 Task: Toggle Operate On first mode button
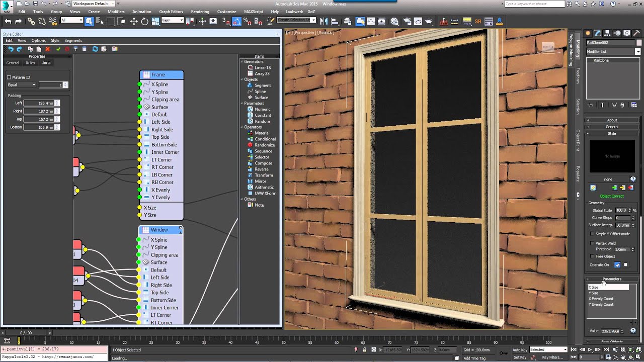617,265
